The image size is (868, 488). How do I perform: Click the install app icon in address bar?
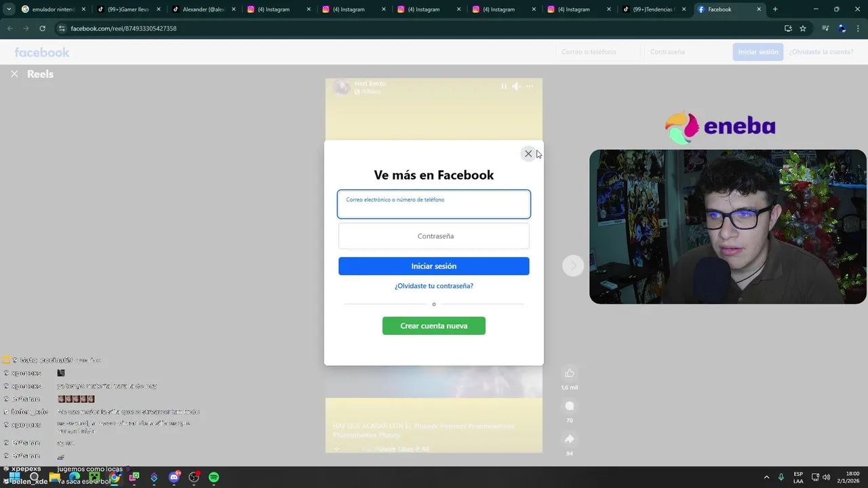click(x=788, y=28)
